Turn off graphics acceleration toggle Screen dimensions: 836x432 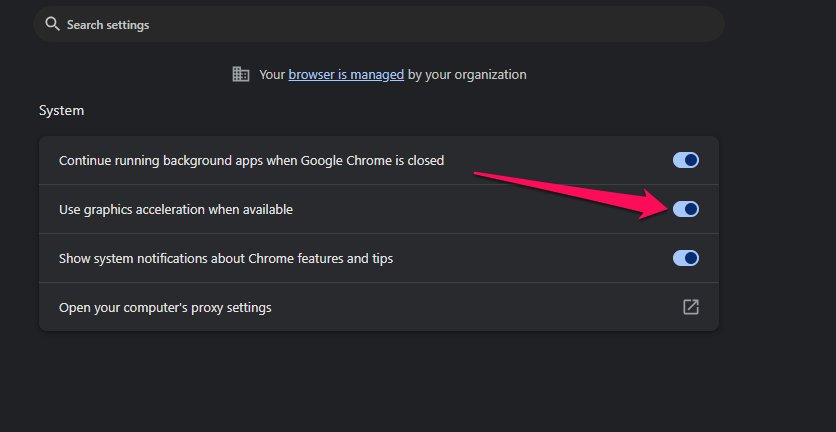(x=686, y=209)
